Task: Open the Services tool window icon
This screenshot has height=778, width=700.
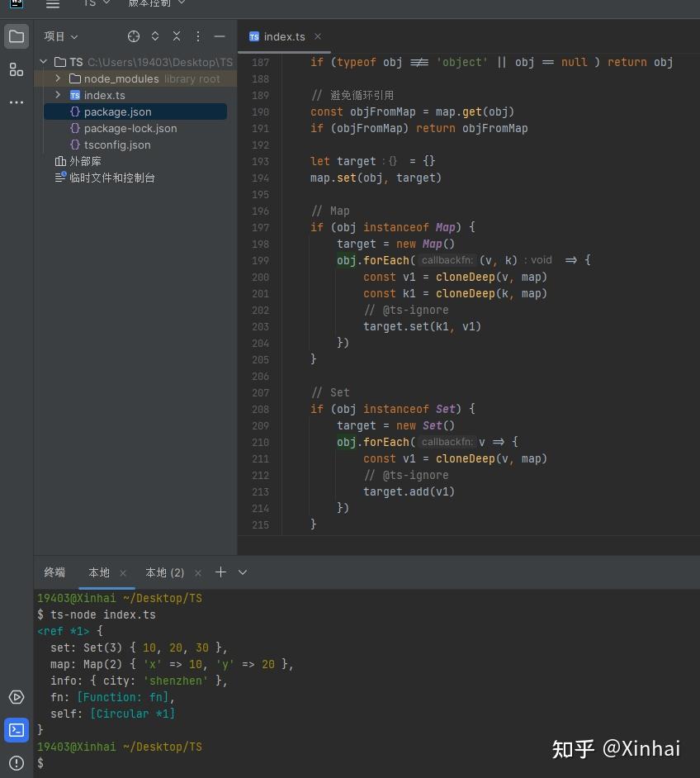Action: 17,697
